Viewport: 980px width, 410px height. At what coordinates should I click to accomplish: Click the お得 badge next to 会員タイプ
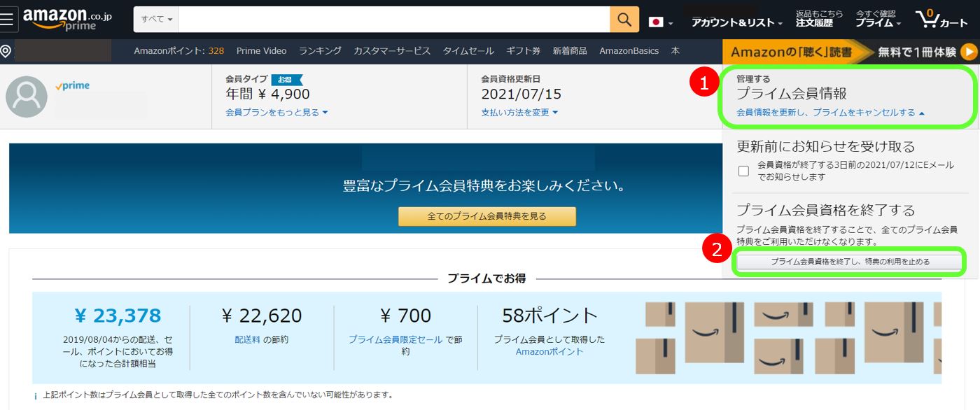coord(286,79)
